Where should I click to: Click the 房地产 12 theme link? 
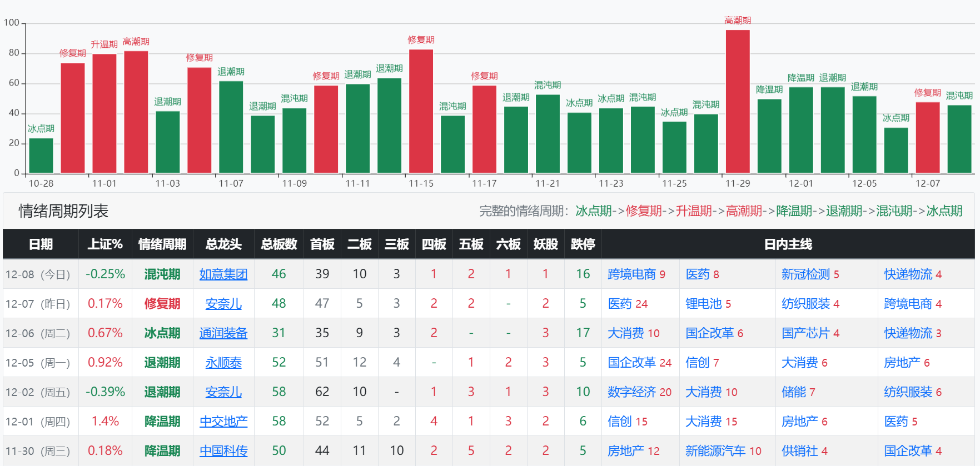click(634, 451)
